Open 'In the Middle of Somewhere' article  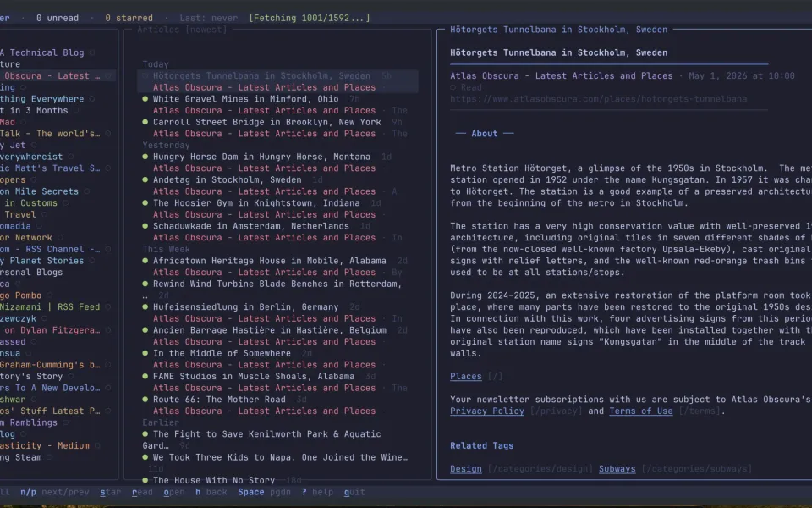[222, 353]
